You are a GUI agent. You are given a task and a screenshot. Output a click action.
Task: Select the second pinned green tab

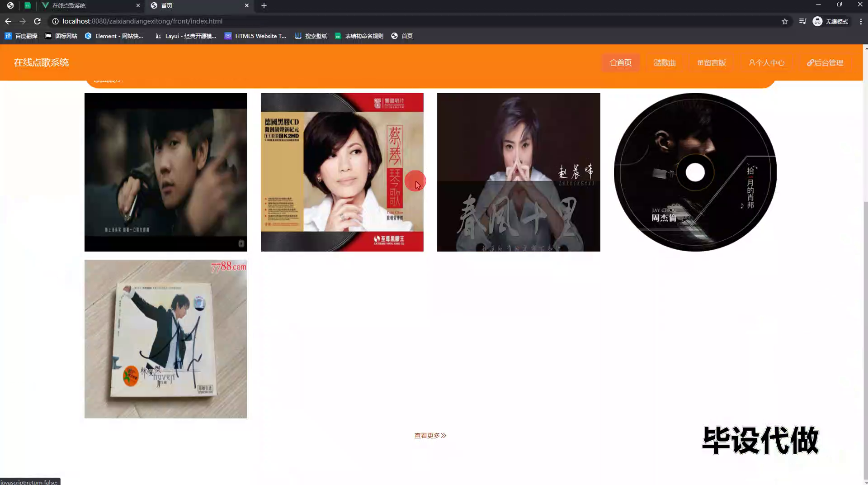pyautogui.click(x=28, y=5)
